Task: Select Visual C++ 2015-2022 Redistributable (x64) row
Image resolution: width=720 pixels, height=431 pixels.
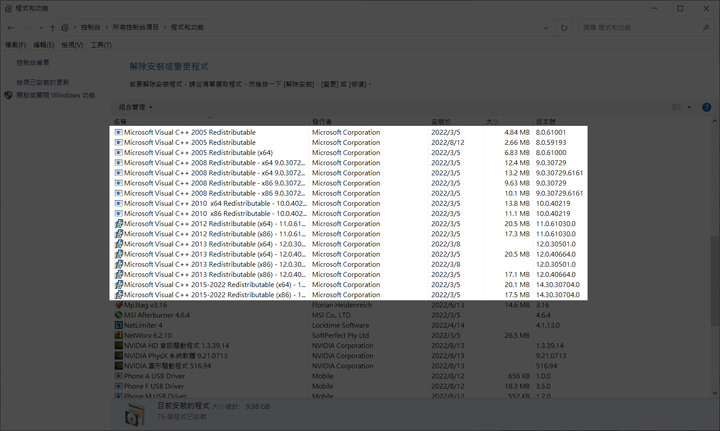Action: (x=349, y=285)
